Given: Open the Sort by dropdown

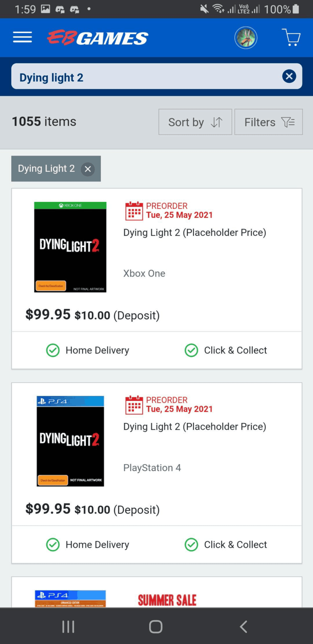Looking at the screenshot, I should (x=195, y=122).
